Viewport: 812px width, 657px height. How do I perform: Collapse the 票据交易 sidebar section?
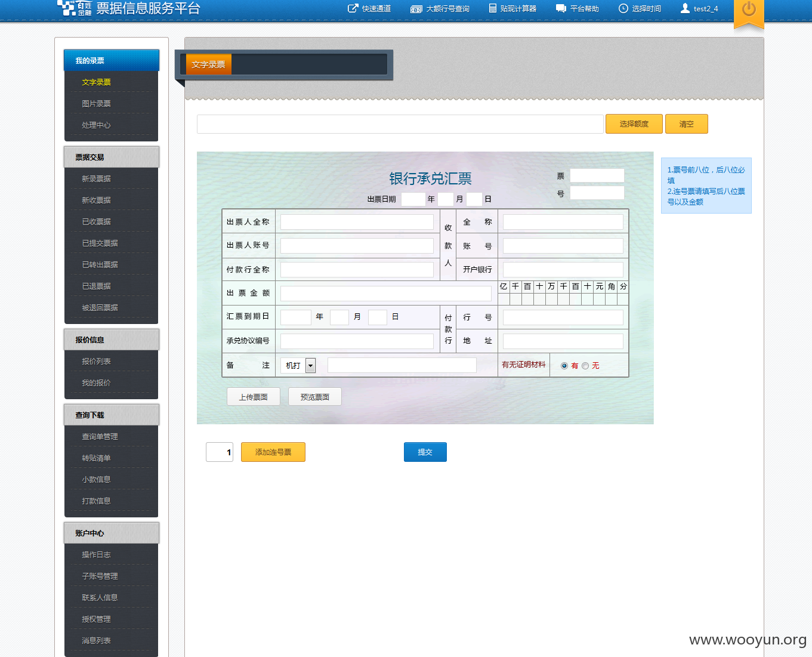pos(112,158)
